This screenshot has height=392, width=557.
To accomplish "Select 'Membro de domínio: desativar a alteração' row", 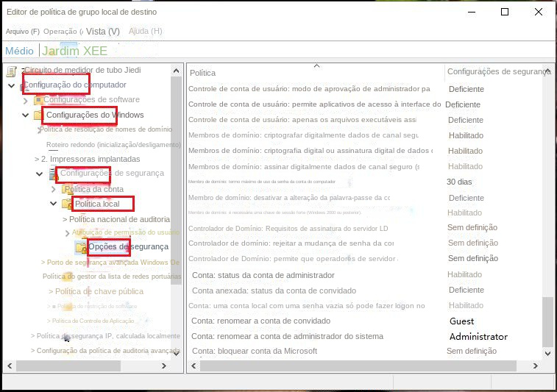I will [289, 198].
